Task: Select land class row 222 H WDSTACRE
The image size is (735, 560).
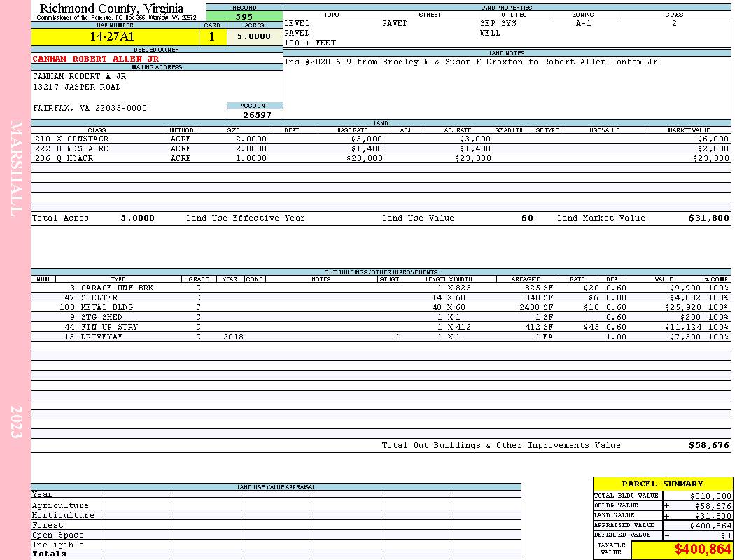Action: tap(381, 148)
